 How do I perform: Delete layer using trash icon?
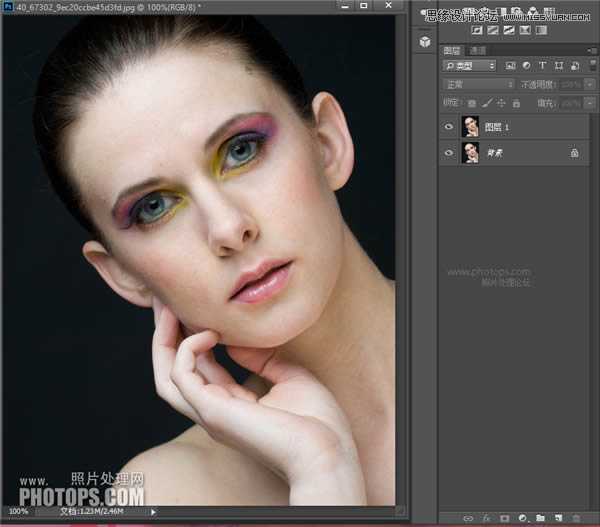click(575, 517)
